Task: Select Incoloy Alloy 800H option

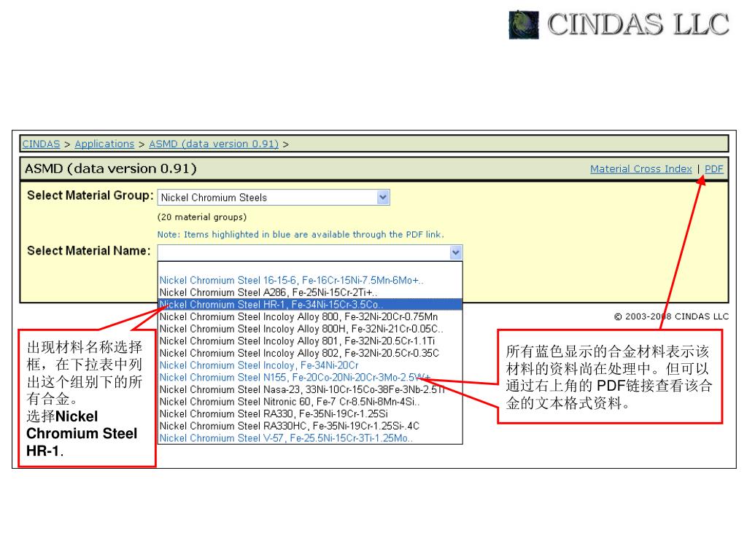Action: click(x=310, y=329)
